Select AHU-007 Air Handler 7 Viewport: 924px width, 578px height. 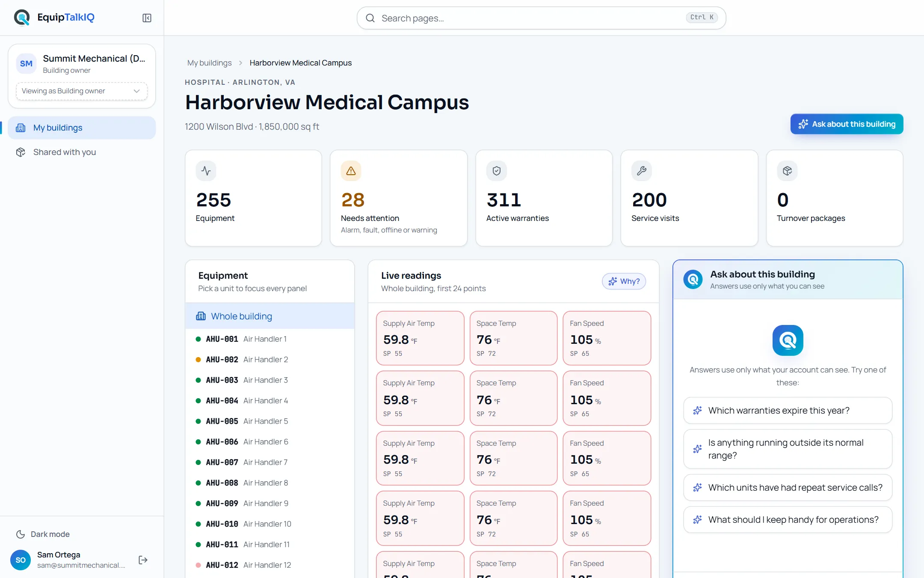click(270, 462)
